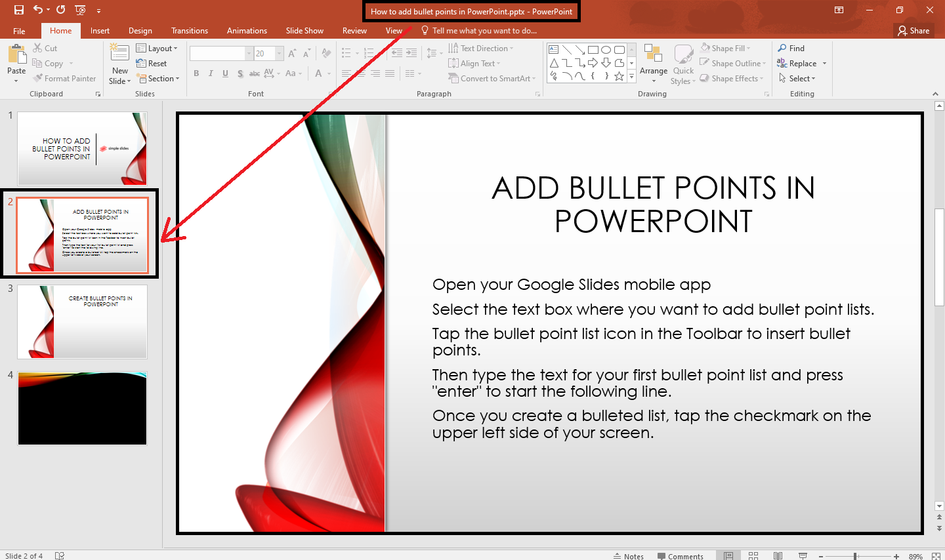Adjust the zoom slider handle
Viewport: 945px width, 560px height.
tap(855, 556)
